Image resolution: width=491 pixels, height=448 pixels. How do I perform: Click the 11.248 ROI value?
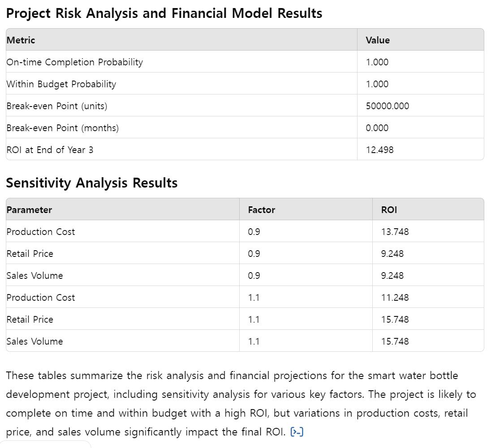[395, 297]
